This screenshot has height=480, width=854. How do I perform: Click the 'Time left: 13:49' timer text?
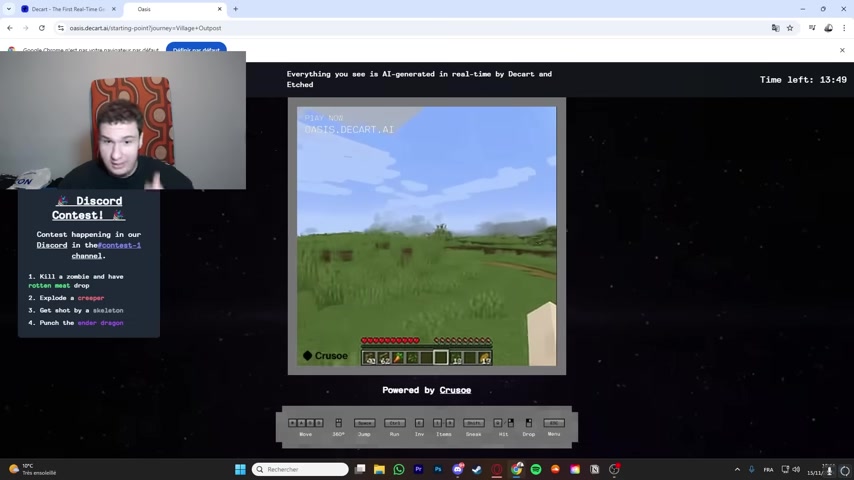pos(803,80)
